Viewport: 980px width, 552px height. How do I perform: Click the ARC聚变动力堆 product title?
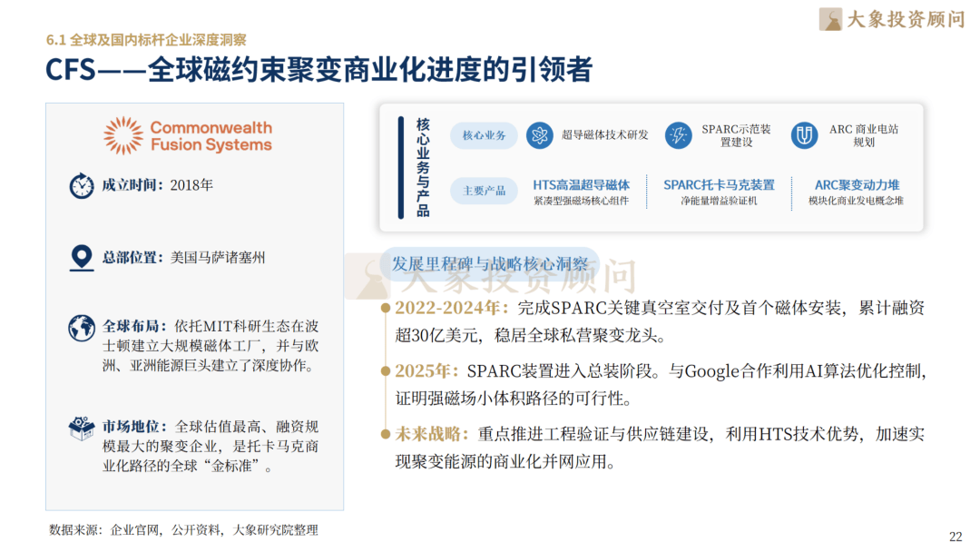(x=856, y=185)
